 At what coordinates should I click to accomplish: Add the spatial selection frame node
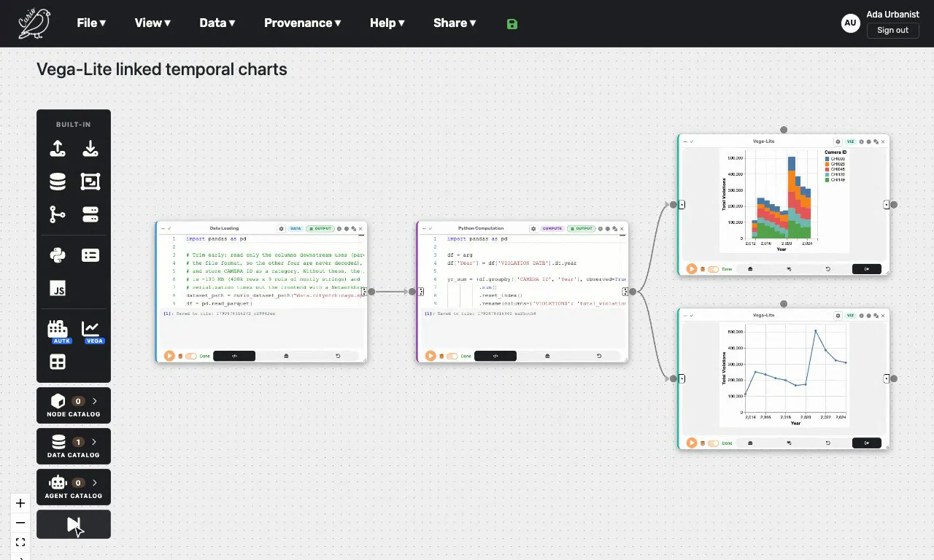click(90, 182)
